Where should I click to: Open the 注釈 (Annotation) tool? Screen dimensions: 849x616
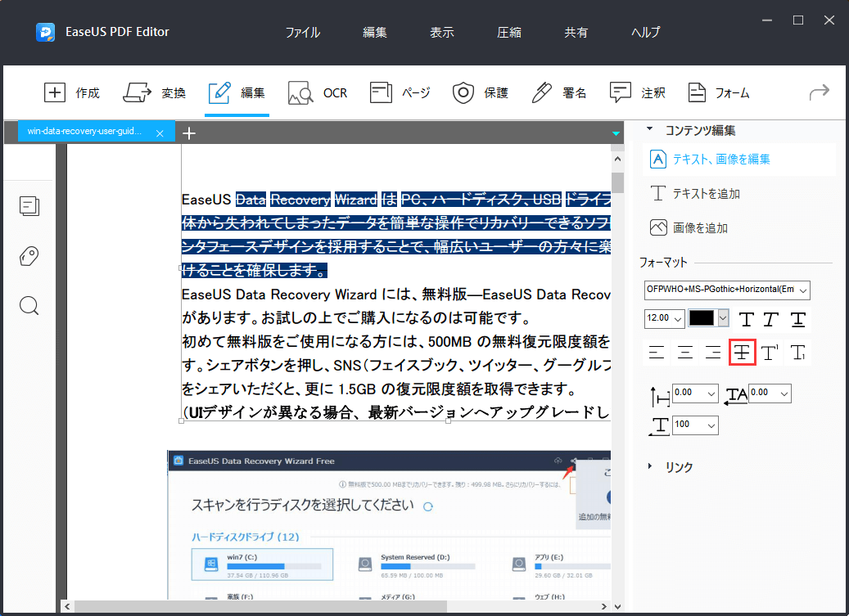click(638, 92)
